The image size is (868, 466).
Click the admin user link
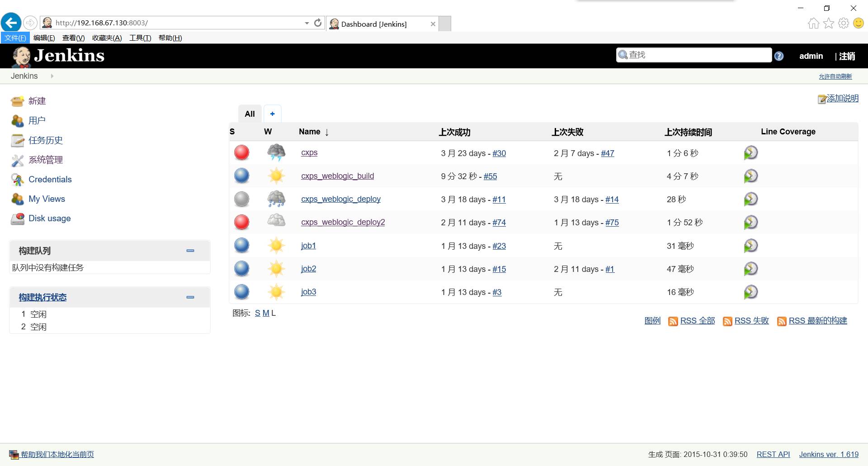pos(811,56)
